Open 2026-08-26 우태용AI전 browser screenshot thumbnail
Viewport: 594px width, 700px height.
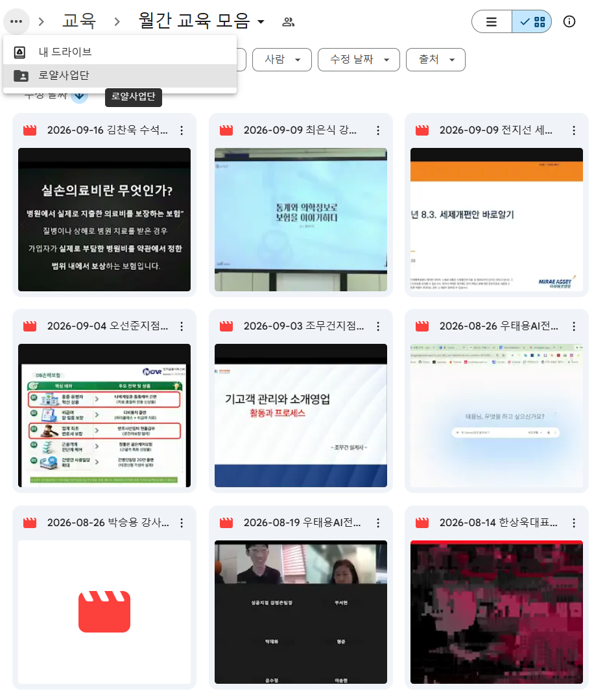[497, 416]
